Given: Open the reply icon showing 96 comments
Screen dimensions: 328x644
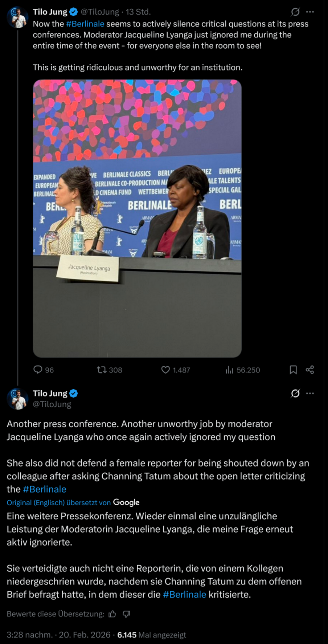Looking at the screenshot, I should 38,370.
